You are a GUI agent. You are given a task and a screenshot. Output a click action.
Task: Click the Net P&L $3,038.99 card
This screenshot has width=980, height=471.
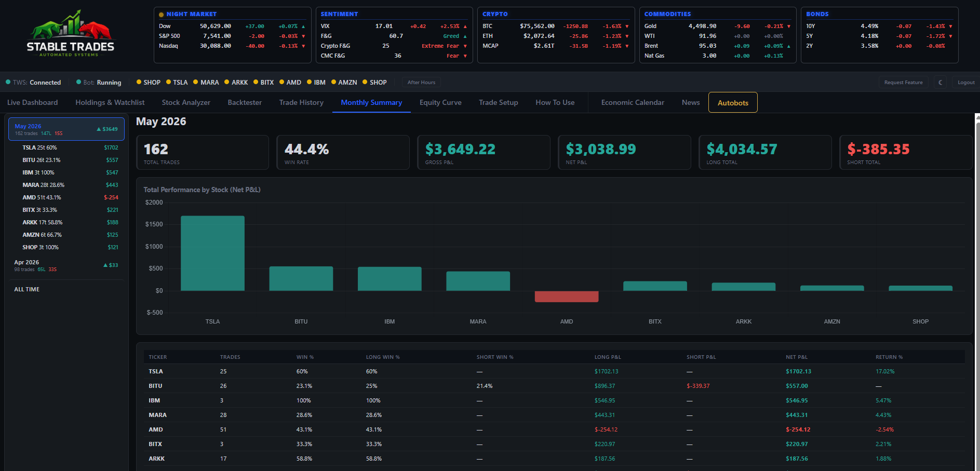pyautogui.click(x=625, y=152)
